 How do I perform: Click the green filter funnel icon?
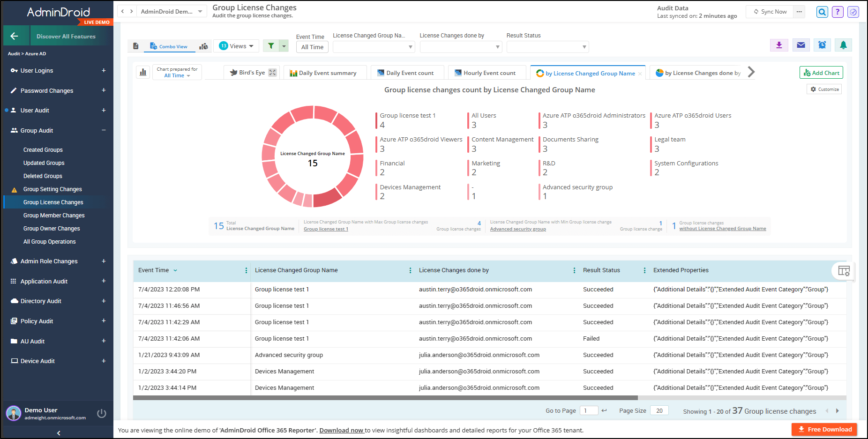point(271,46)
